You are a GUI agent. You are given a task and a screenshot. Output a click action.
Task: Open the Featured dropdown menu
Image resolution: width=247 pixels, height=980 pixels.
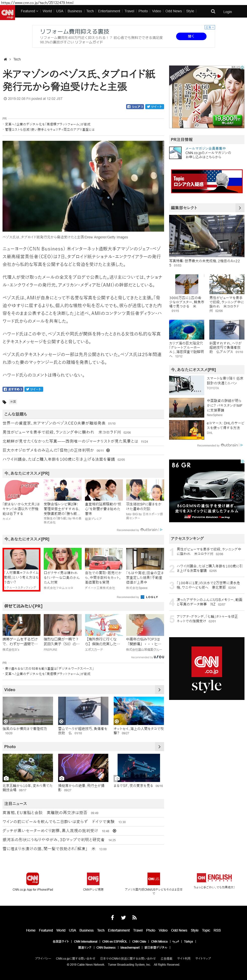29,11
